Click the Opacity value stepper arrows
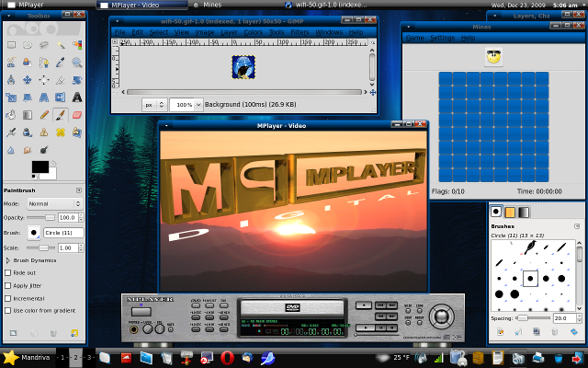Viewport: 588px width, 368px height. pyautogui.click(x=81, y=217)
